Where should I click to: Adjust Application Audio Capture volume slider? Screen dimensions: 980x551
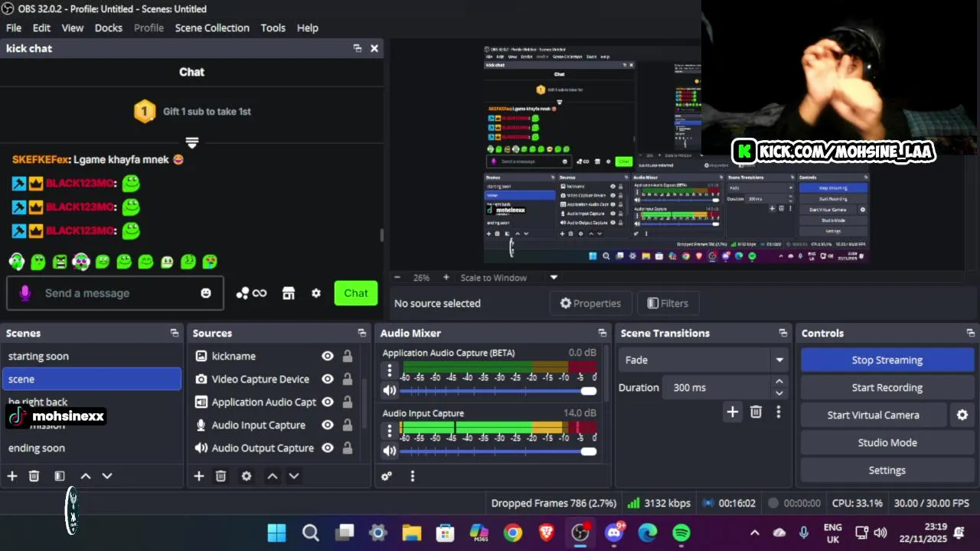pos(588,391)
